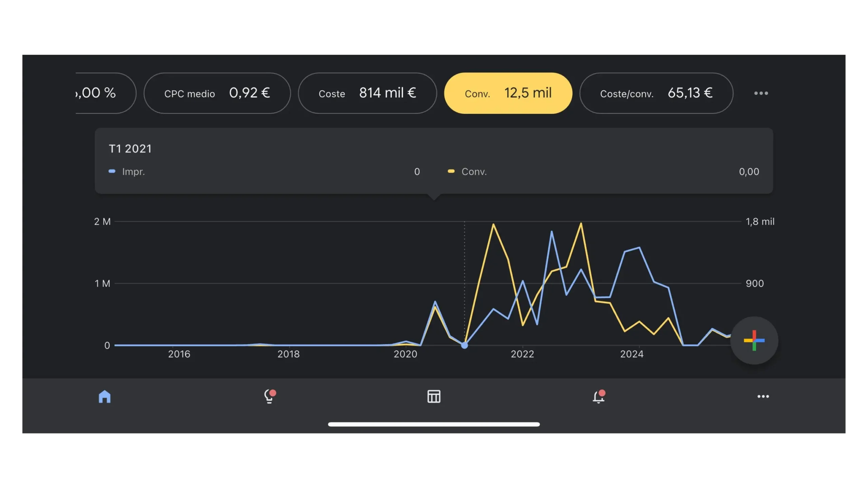Click the 2024 x-axis label

(631, 354)
